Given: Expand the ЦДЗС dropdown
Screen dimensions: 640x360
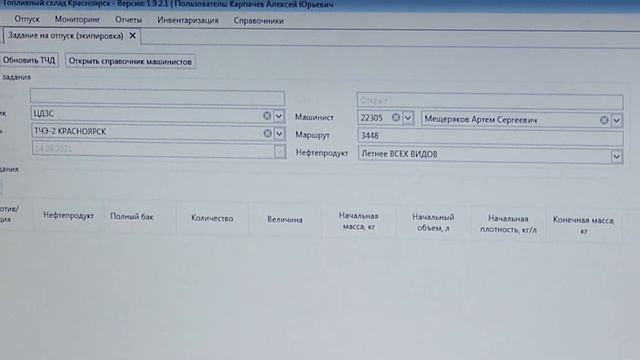Looking at the screenshot, I should 279,116.
